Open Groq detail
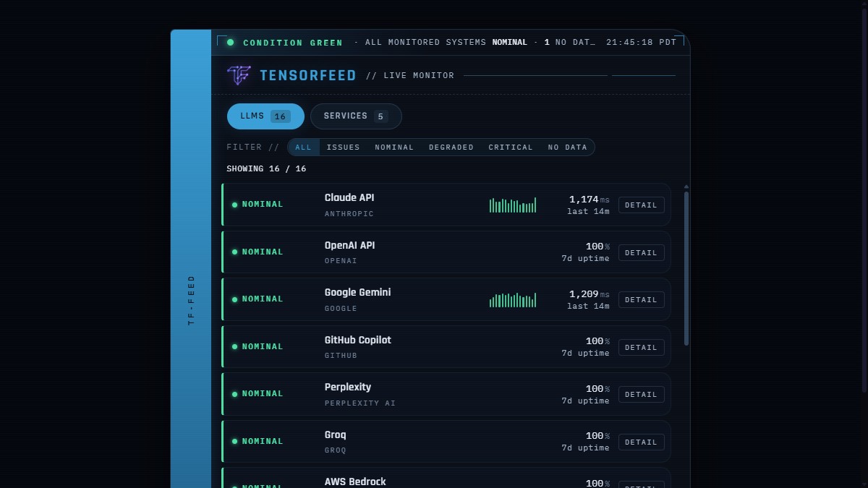This screenshot has width=868, height=488. [641, 442]
